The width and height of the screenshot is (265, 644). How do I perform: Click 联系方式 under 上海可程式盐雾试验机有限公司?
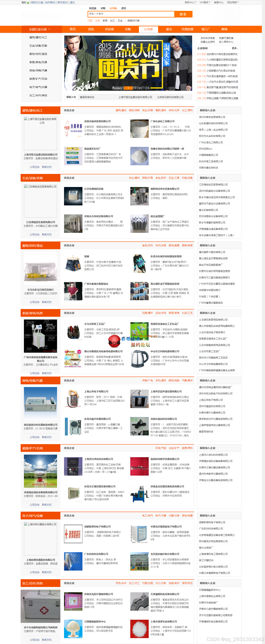pos(47,167)
